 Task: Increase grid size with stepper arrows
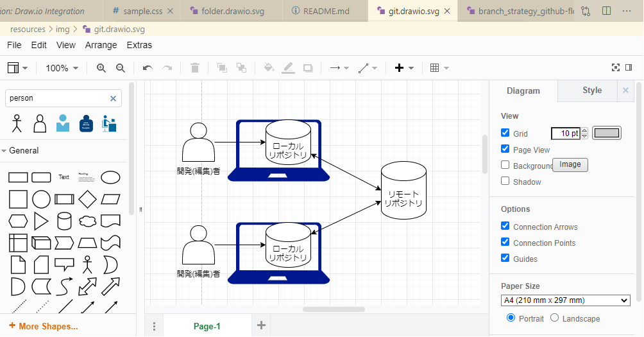tap(584, 130)
